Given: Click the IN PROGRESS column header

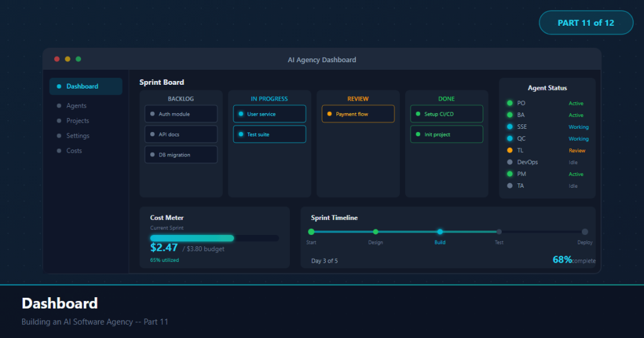Looking at the screenshot, I should pyautogui.click(x=269, y=99).
